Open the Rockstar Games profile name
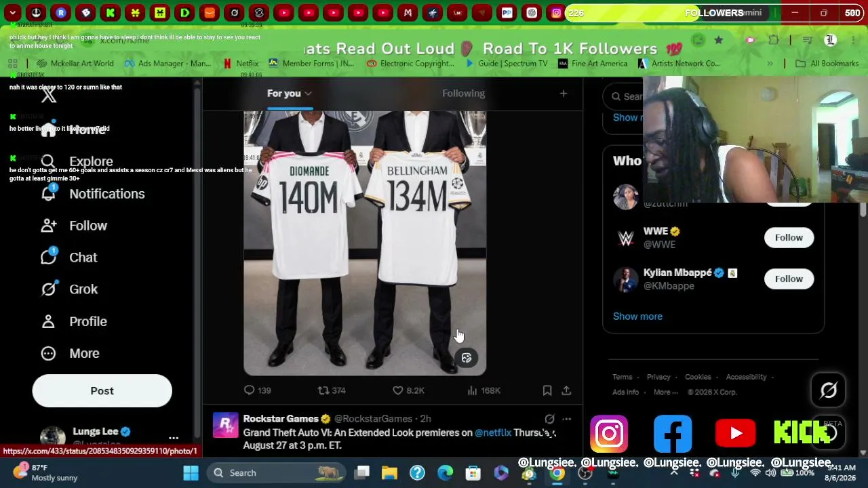Viewport: 868px width, 488px height. (x=281, y=419)
